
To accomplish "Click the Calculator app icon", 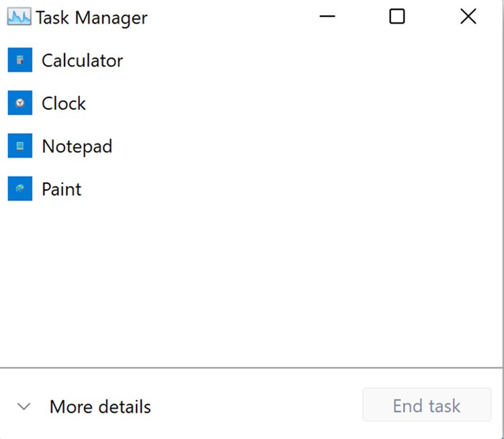I will click(x=20, y=60).
